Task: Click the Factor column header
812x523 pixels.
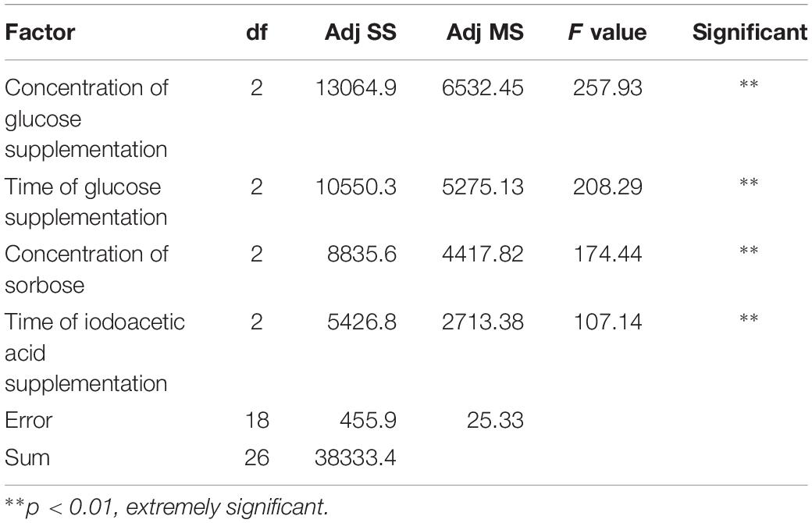Action: click(40, 33)
